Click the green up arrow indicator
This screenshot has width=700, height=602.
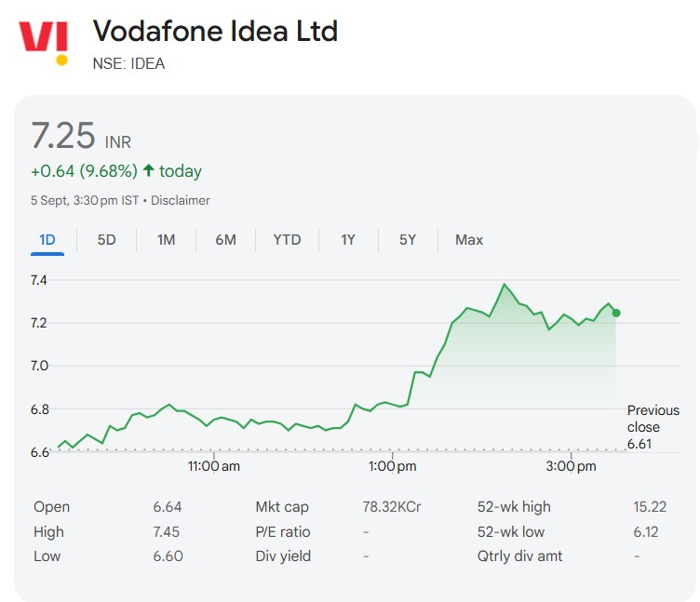(x=148, y=171)
